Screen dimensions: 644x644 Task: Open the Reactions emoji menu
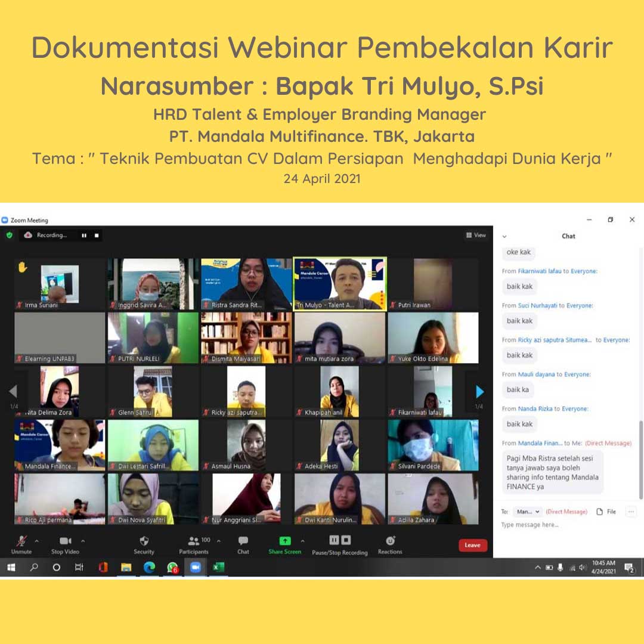click(x=390, y=545)
